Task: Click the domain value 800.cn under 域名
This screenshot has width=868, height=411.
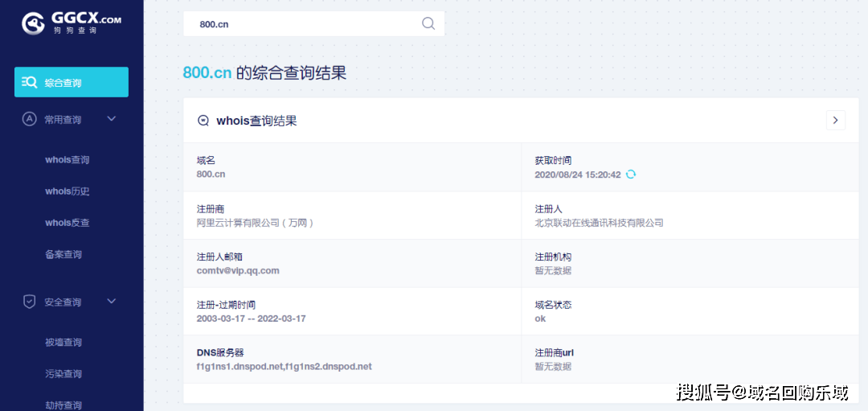Action: tap(211, 174)
